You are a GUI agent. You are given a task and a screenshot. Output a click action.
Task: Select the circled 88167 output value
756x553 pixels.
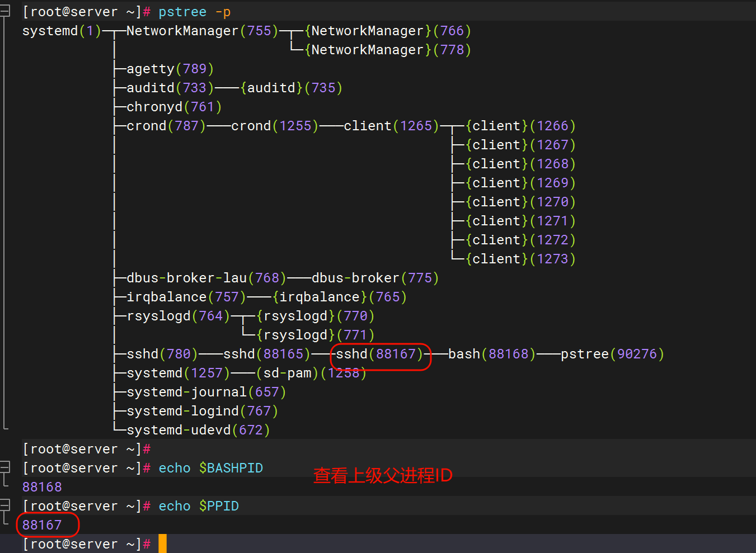tap(42, 524)
